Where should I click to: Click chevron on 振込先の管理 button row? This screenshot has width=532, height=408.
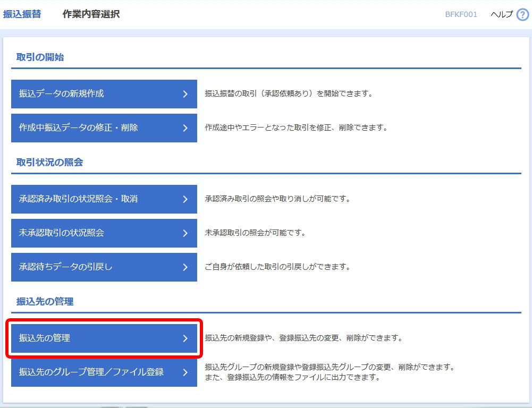coord(185,338)
